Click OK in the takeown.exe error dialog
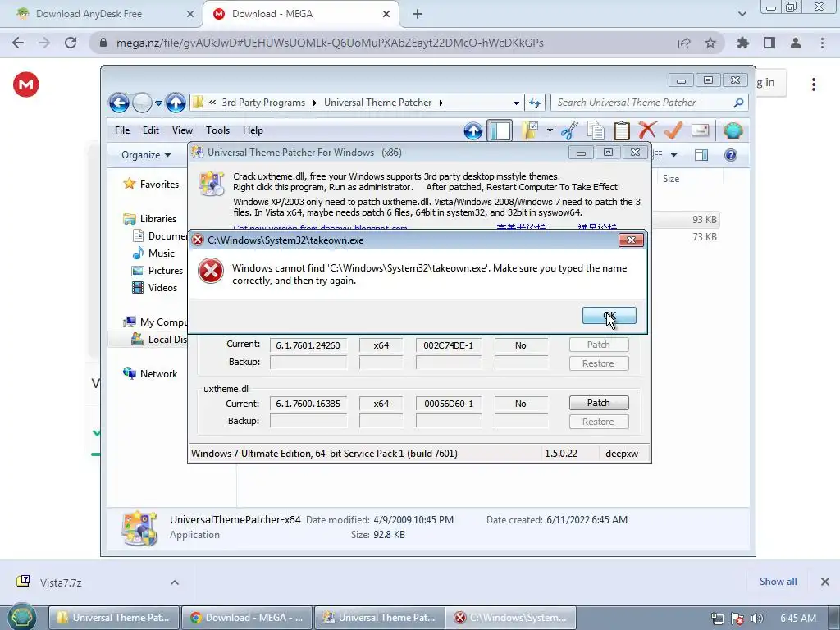Viewport: 840px width, 630px height. [x=609, y=316]
